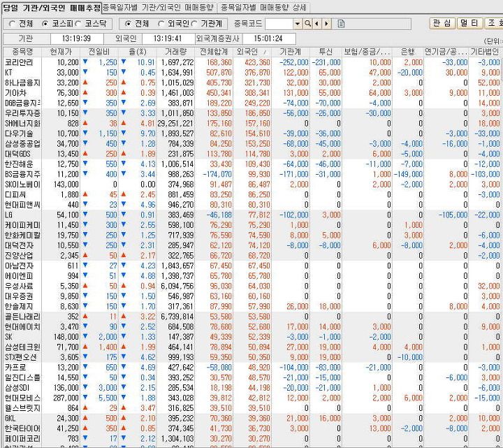Open the document/report icon in toolbar

pos(341,24)
